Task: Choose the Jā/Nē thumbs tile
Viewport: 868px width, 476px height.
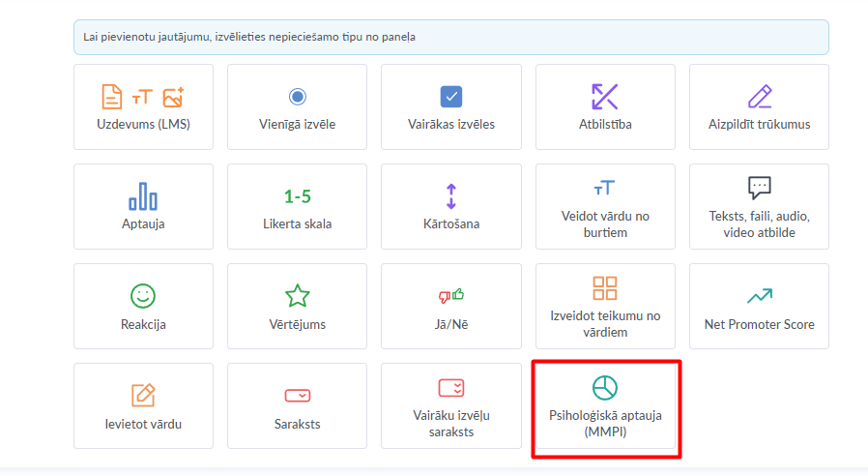Action: pos(451,307)
